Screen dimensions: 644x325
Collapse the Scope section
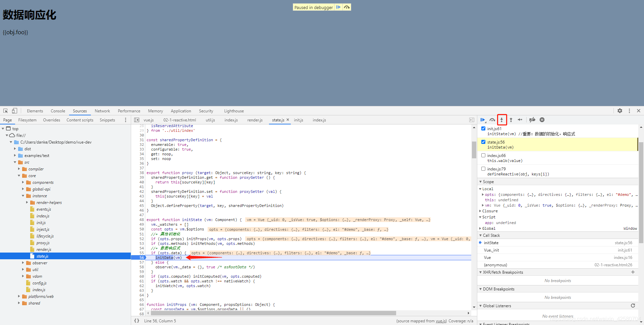[x=480, y=182]
